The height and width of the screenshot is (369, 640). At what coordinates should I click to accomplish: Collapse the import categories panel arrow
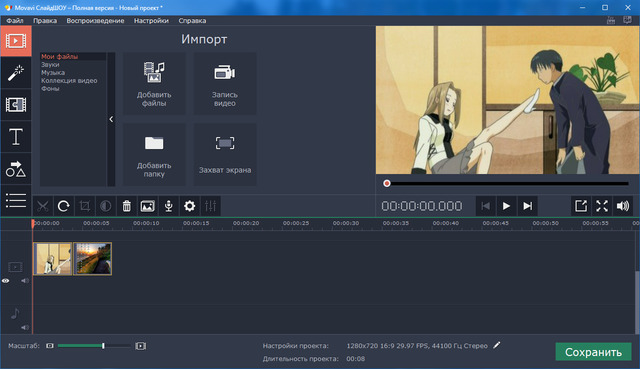coord(111,119)
